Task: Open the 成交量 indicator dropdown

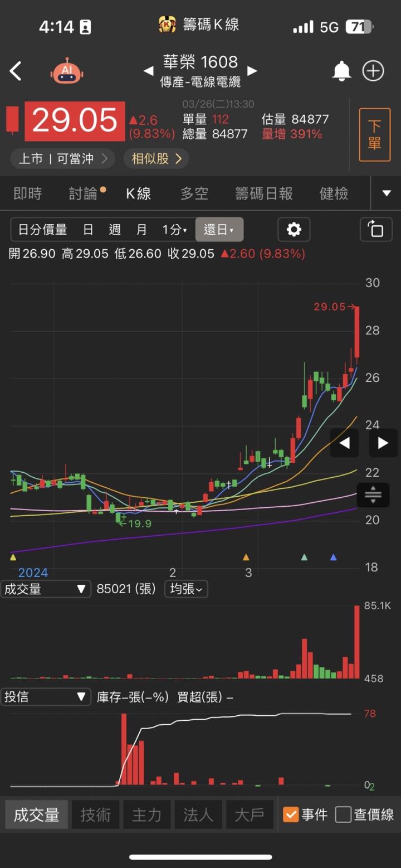Action: (46, 589)
